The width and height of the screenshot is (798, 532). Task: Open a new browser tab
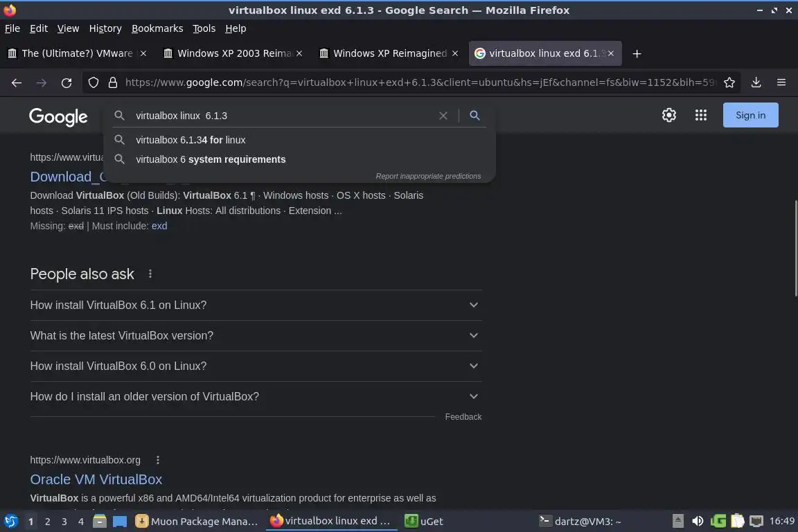pyautogui.click(x=637, y=53)
